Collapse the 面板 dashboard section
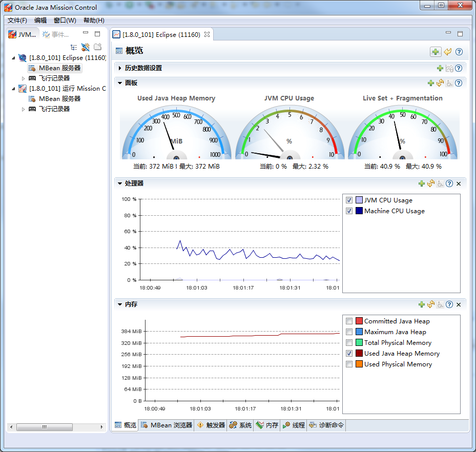 120,83
